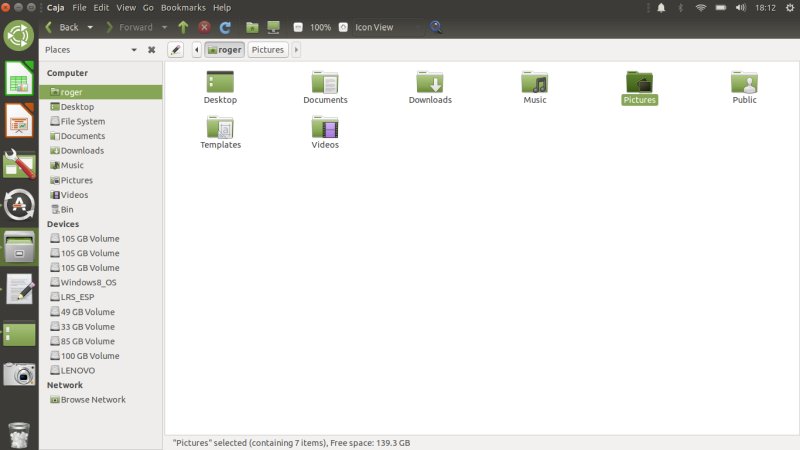Open the Go menu
Screen dimensions: 800x450
pyautogui.click(x=148, y=8)
